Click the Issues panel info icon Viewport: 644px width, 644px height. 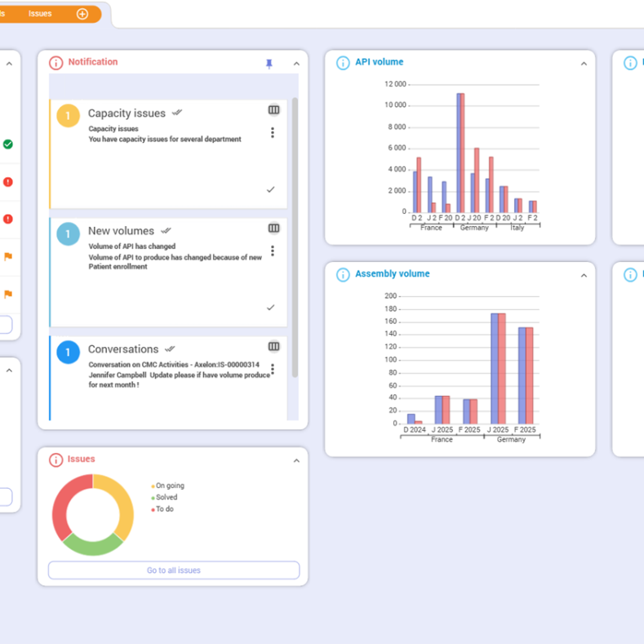tap(56, 460)
